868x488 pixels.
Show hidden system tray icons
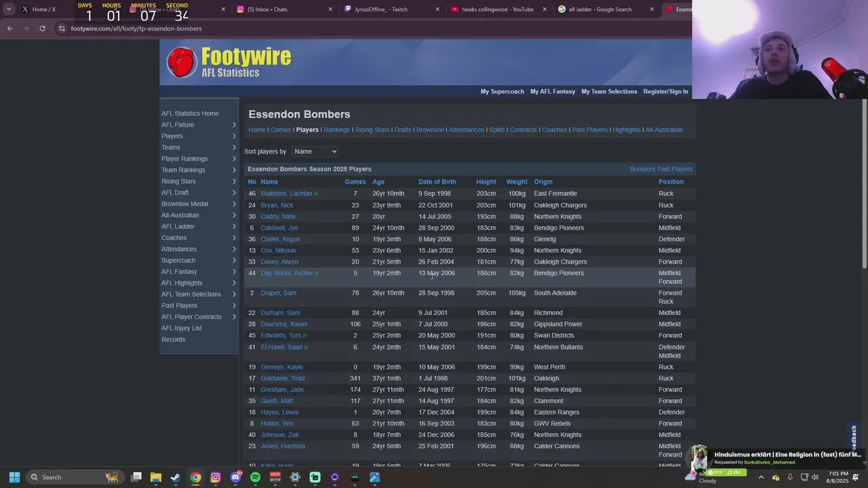tap(761, 477)
